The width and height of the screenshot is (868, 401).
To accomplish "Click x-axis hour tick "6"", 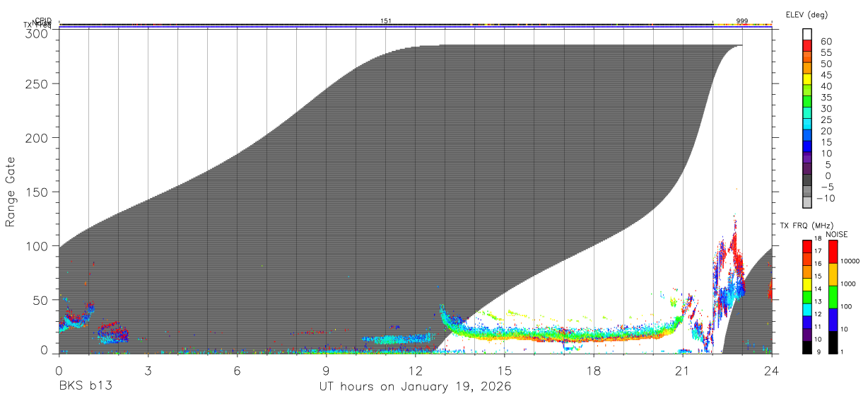I will click(237, 371).
